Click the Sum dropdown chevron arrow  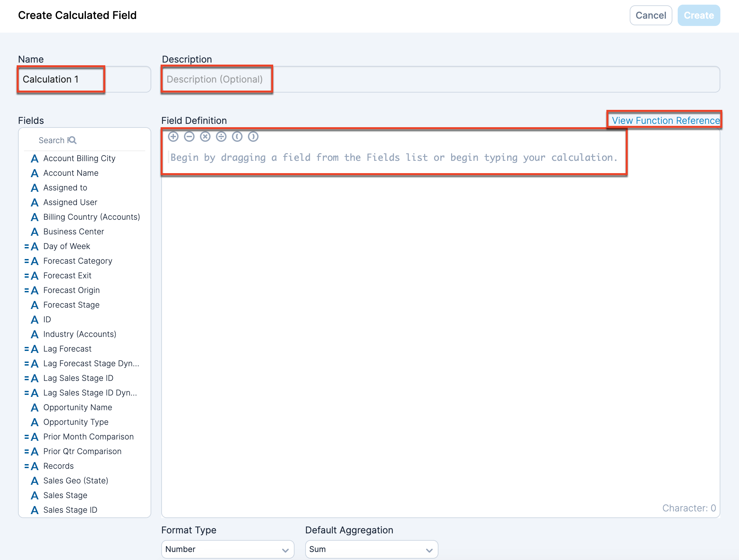[429, 550]
